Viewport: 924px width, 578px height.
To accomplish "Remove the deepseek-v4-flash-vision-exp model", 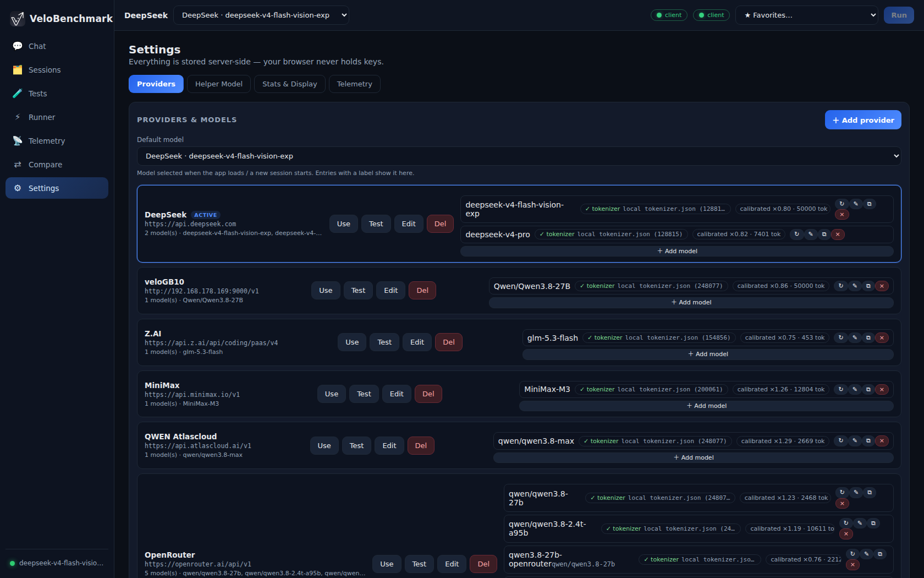I will pyautogui.click(x=842, y=215).
